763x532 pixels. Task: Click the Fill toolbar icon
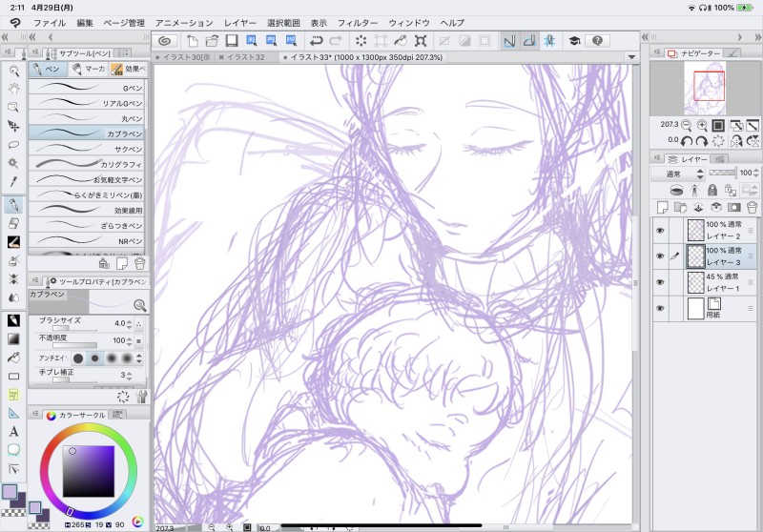tap(401, 41)
